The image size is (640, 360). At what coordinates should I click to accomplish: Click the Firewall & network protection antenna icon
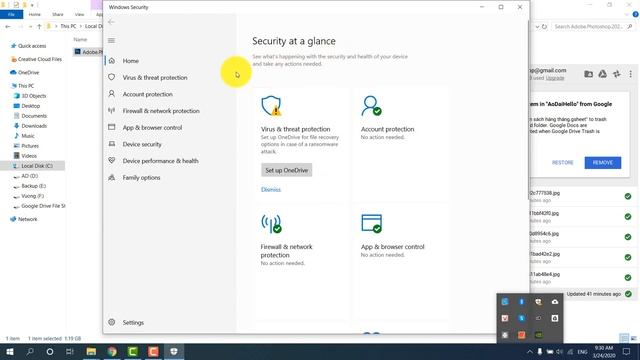(x=271, y=224)
